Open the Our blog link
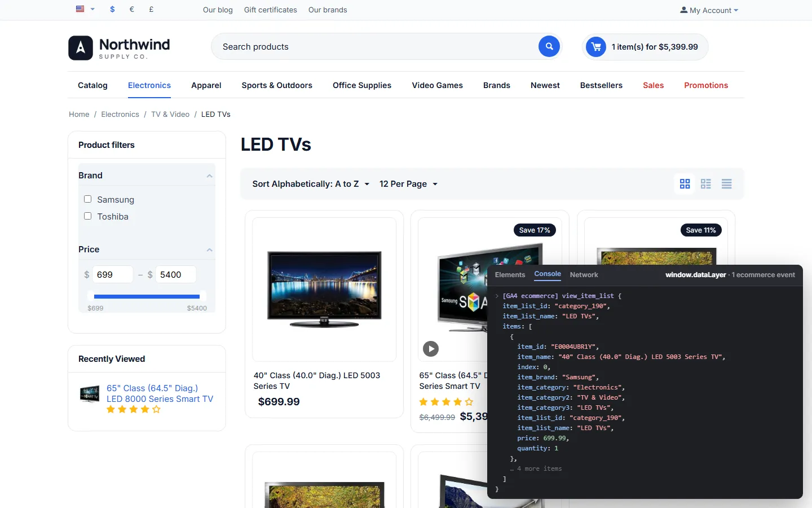The width and height of the screenshot is (812, 508). (x=218, y=10)
